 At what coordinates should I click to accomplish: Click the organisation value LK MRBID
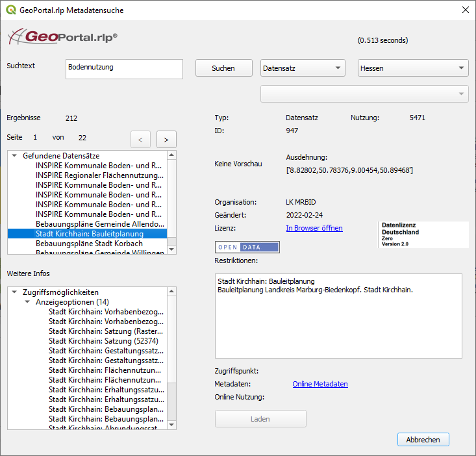click(x=301, y=202)
